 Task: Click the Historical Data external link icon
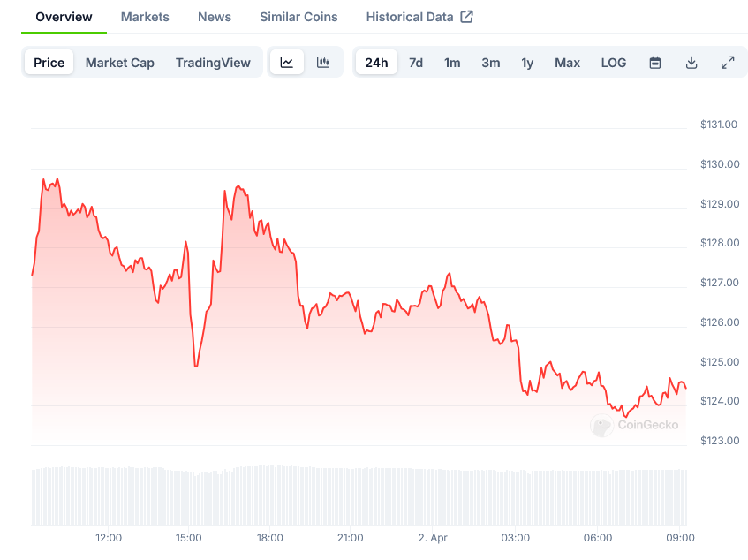coord(468,15)
